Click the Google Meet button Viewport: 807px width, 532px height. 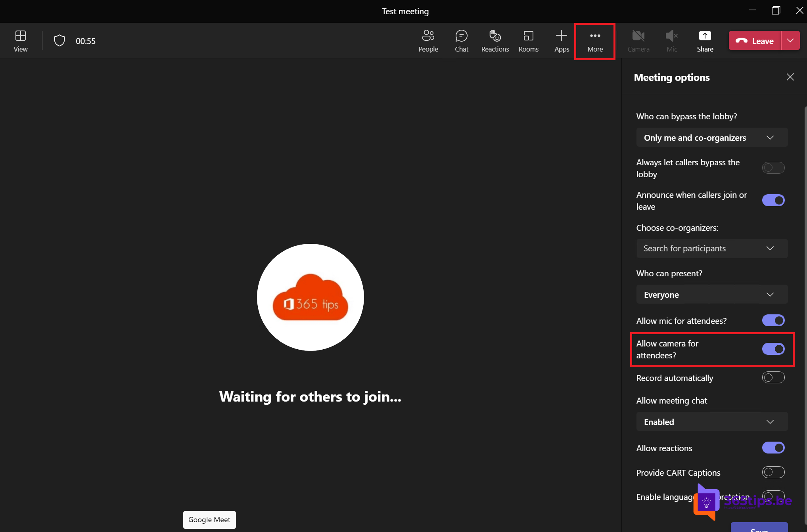209,520
